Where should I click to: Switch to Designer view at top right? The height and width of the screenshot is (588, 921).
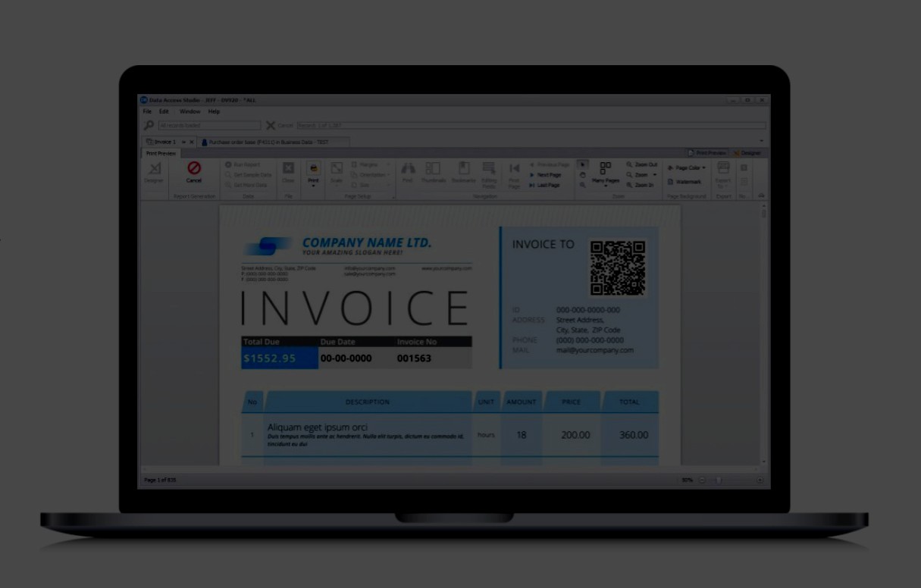(x=747, y=153)
